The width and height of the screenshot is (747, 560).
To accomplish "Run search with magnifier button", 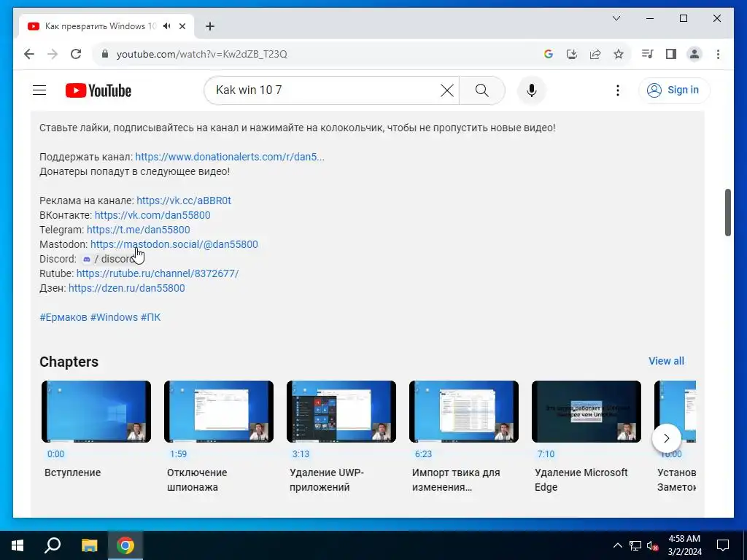I will pos(481,90).
